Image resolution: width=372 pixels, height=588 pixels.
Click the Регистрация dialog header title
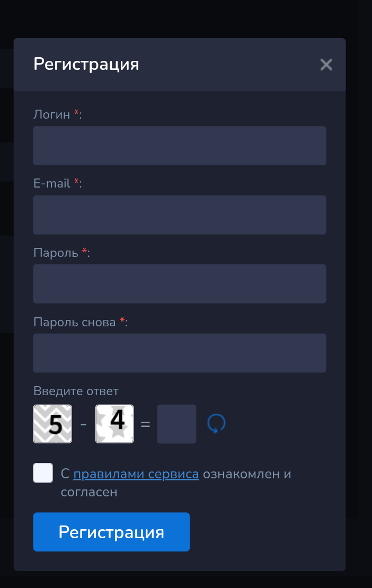[86, 65]
